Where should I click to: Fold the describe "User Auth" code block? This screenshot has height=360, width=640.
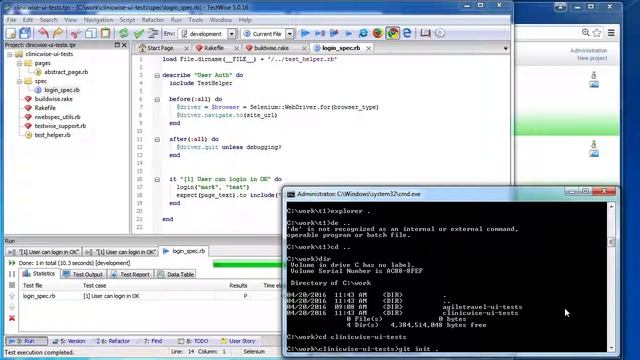pos(157,75)
